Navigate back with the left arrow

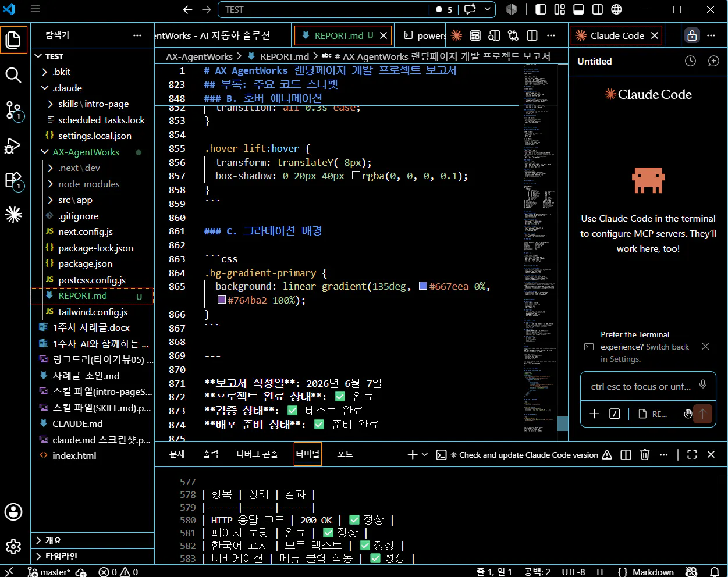[x=187, y=9]
